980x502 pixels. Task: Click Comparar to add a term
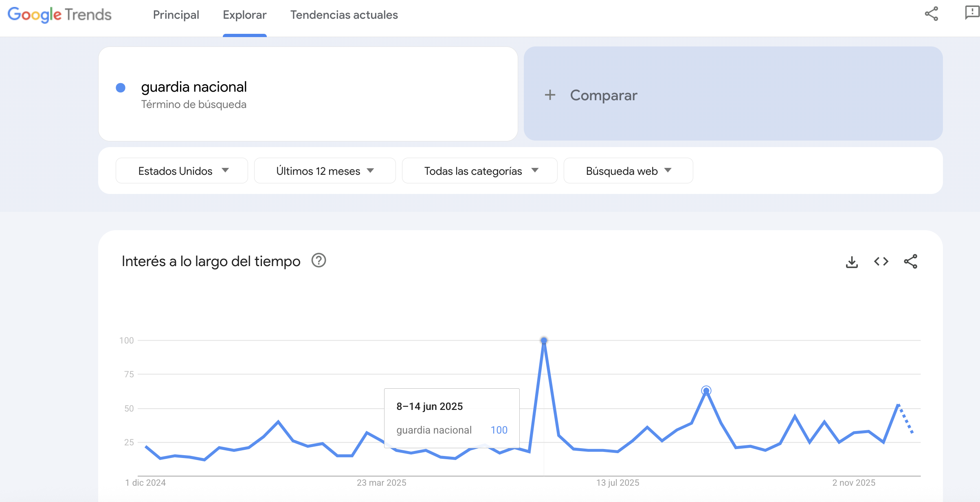603,95
